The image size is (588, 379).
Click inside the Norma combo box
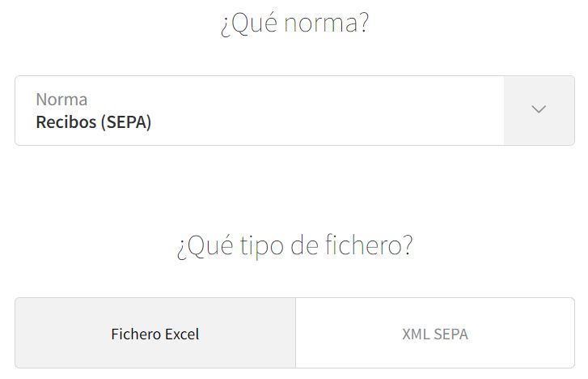coord(294,110)
